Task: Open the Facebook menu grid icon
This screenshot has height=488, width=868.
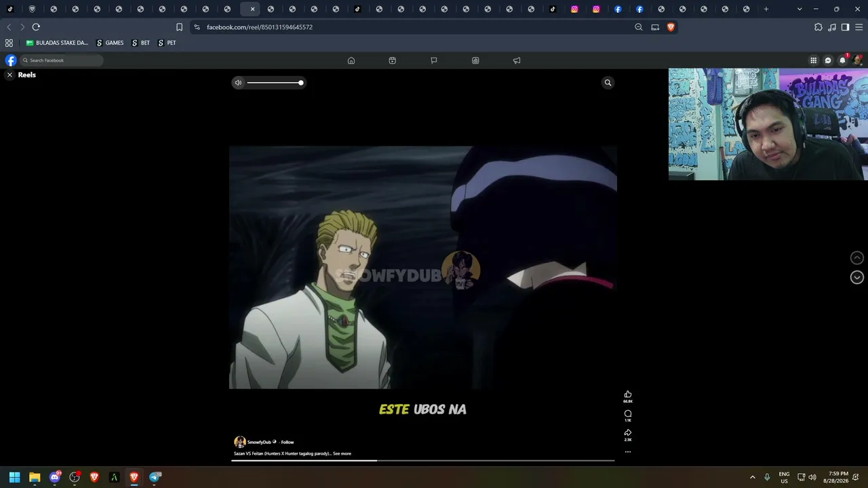Action: (x=813, y=60)
